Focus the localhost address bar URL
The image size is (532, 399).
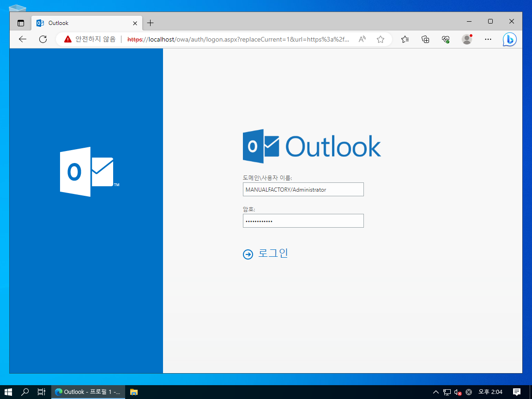238,39
